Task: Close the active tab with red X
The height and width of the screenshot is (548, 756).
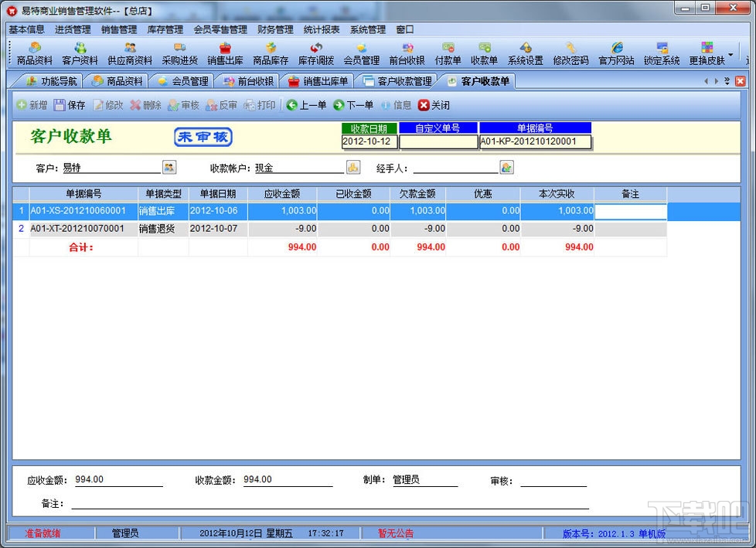Action: pyautogui.click(x=740, y=81)
